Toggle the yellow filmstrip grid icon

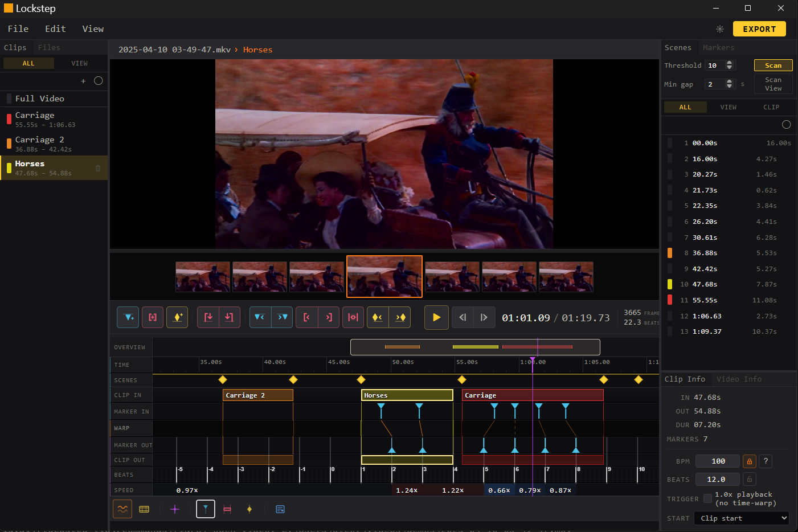144,509
